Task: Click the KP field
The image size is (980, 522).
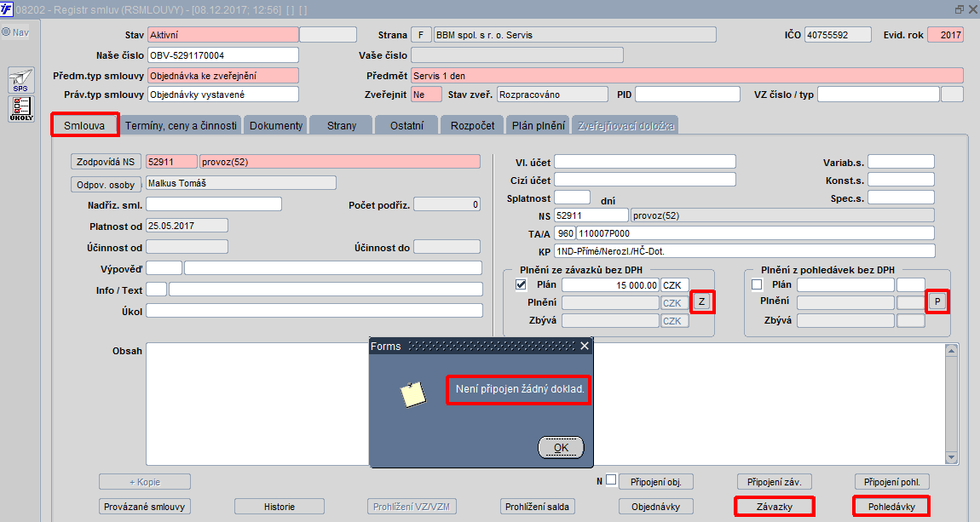Action: [x=745, y=251]
